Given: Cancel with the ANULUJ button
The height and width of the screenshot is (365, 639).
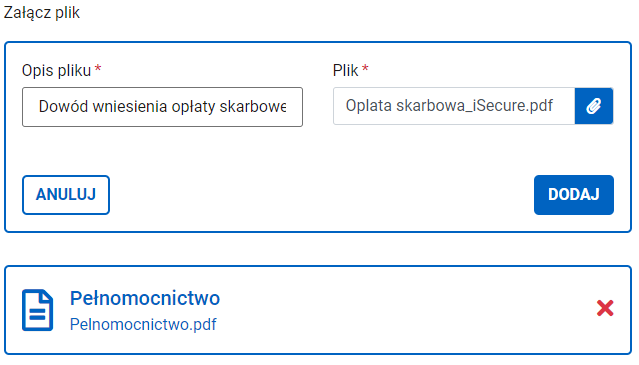Looking at the screenshot, I should pyautogui.click(x=66, y=195).
